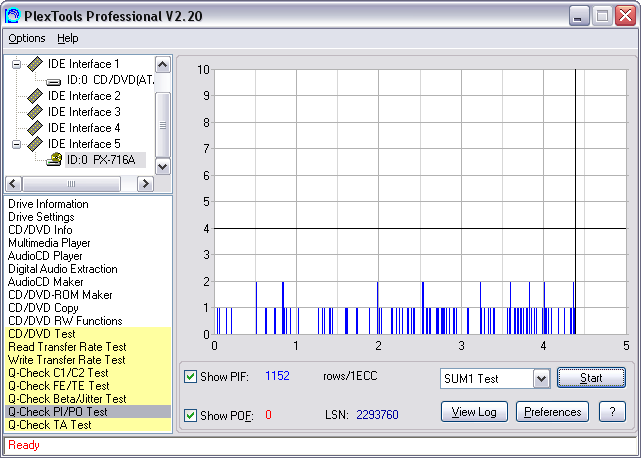Click the device tree left scroll arrow
The height and width of the screenshot is (458, 641).
[x=13, y=184]
